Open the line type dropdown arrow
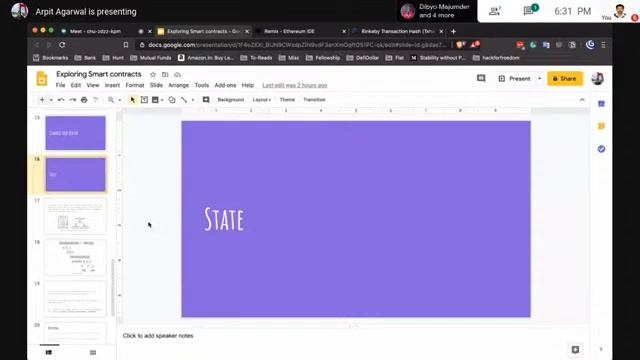Screen dimensions: 640x360 click(x=193, y=100)
